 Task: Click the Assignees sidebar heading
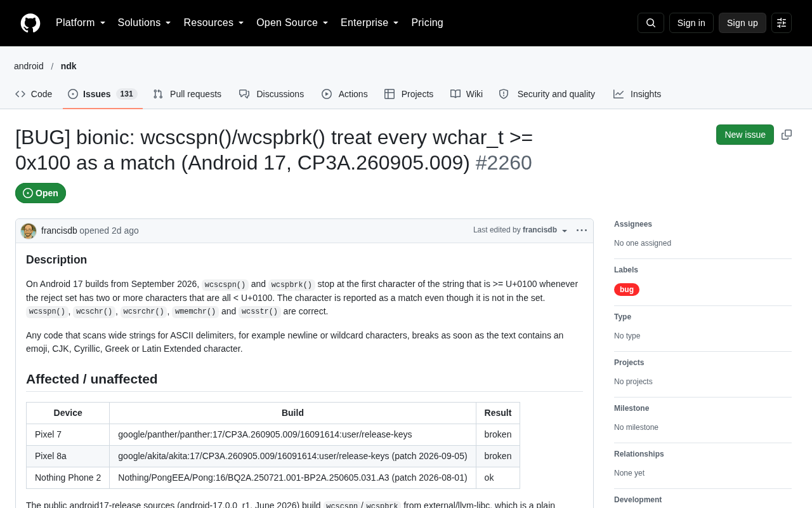(633, 224)
